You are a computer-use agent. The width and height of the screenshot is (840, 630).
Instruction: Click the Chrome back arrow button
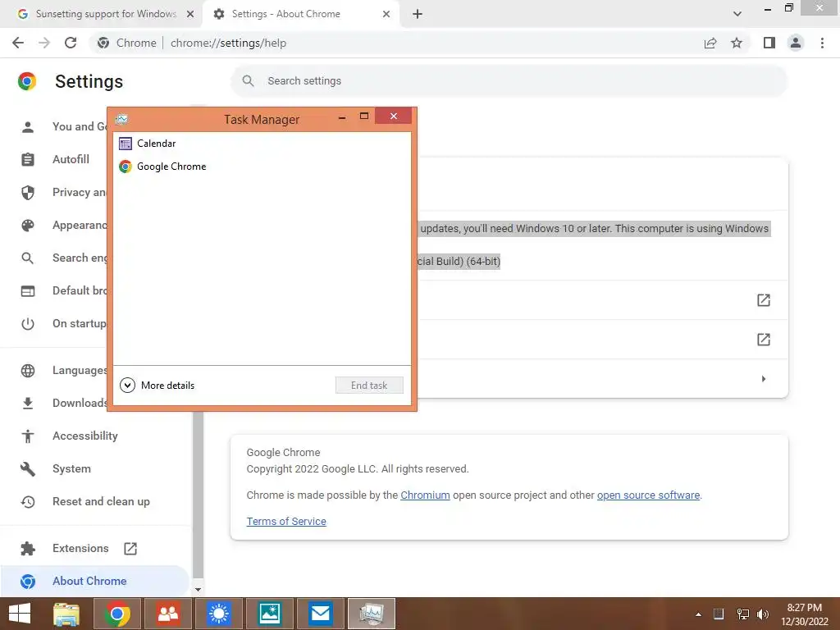pos(18,43)
